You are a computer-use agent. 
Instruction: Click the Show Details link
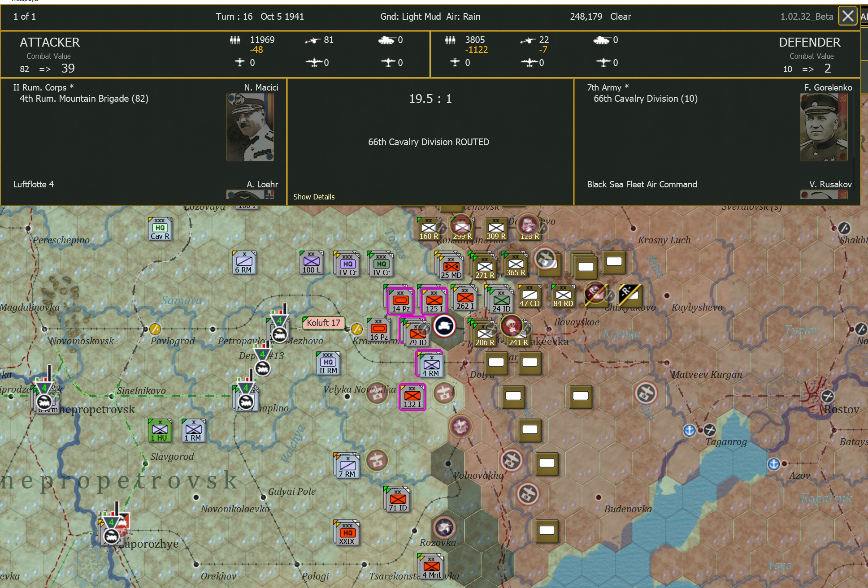pos(314,197)
